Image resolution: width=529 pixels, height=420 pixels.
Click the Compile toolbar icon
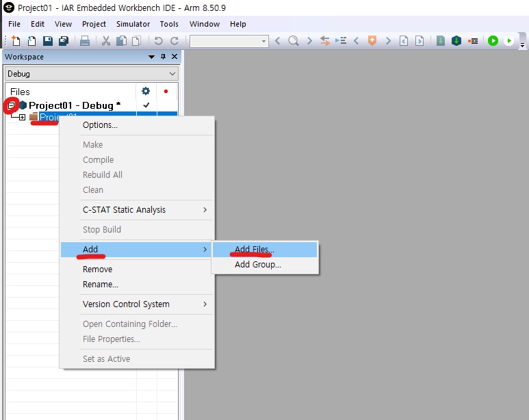point(440,41)
